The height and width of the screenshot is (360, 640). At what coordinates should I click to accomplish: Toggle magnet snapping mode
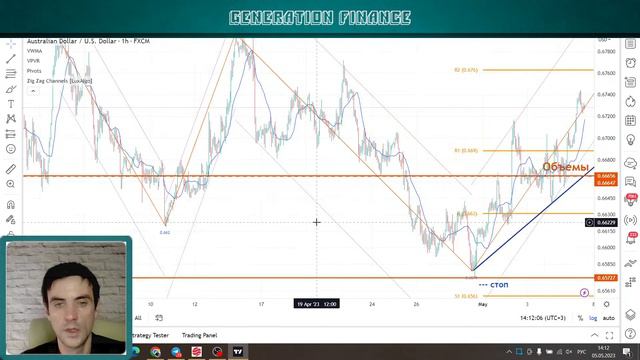(x=11, y=204)
